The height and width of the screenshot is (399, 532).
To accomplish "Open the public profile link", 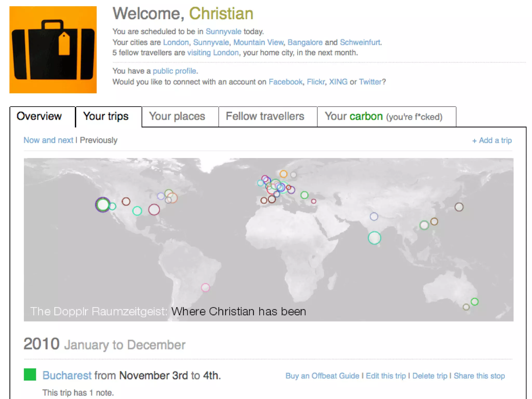I will 174,71.
